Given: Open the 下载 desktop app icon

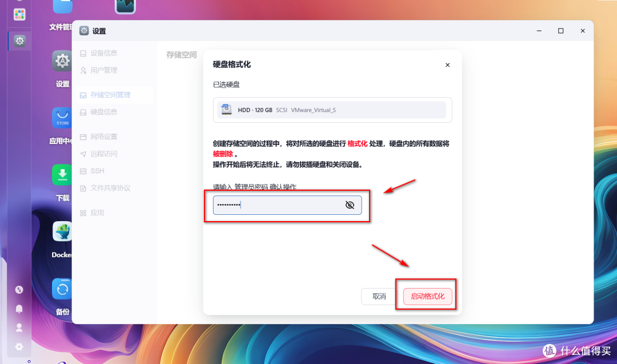Looking at the screenshot, I should coord(62,174).
